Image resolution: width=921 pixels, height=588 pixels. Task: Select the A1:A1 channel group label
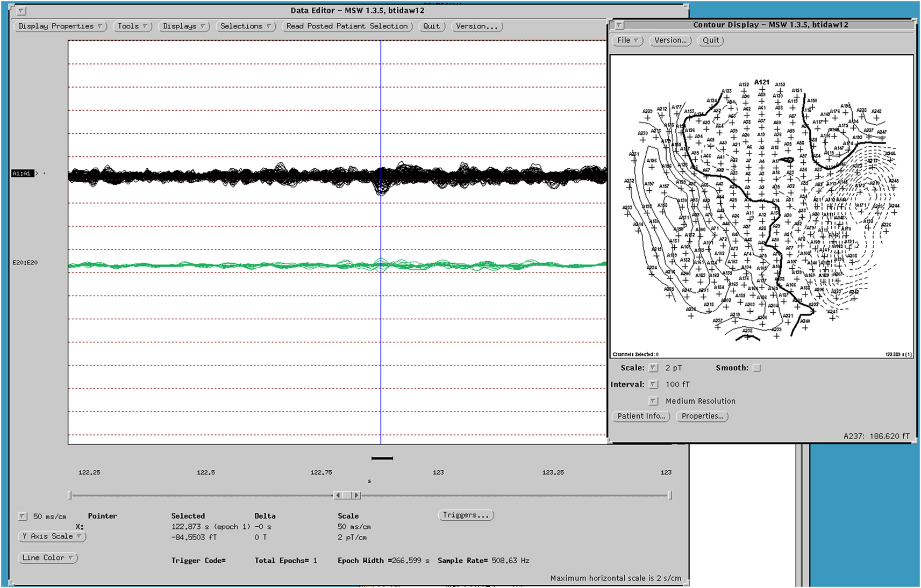(x=22, y=174)
